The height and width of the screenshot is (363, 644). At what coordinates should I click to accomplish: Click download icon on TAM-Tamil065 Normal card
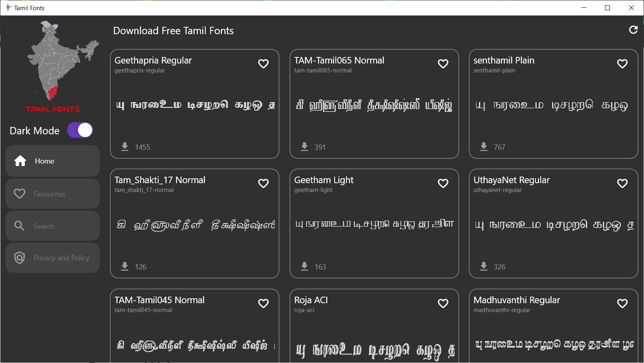pos(305,147)
